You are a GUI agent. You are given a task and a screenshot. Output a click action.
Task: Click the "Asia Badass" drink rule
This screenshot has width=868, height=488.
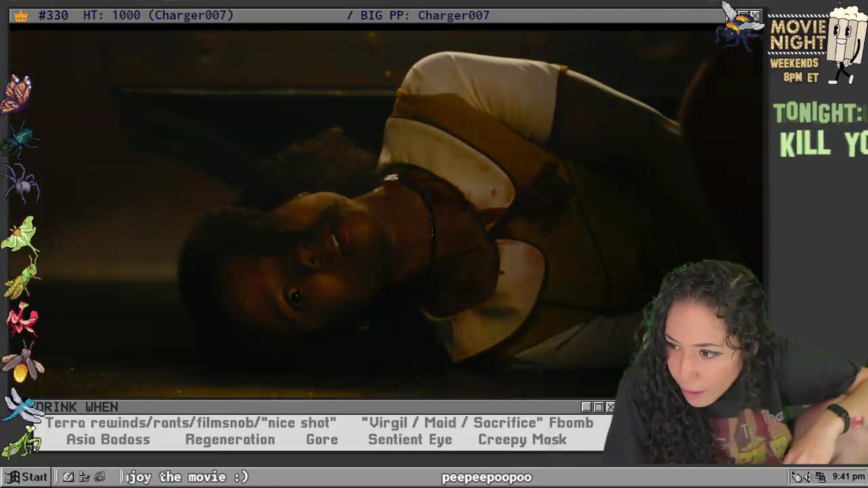point(108,440)
